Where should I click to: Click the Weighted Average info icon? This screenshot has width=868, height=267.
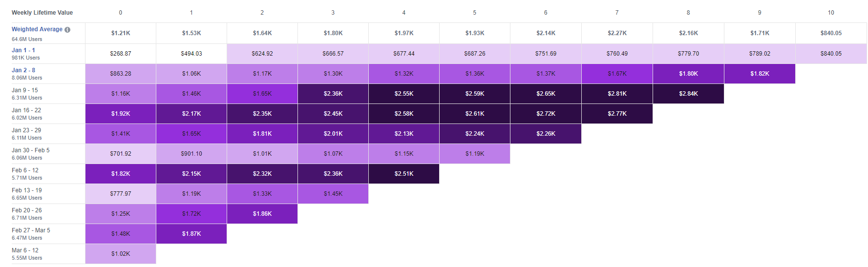[67, 30]
